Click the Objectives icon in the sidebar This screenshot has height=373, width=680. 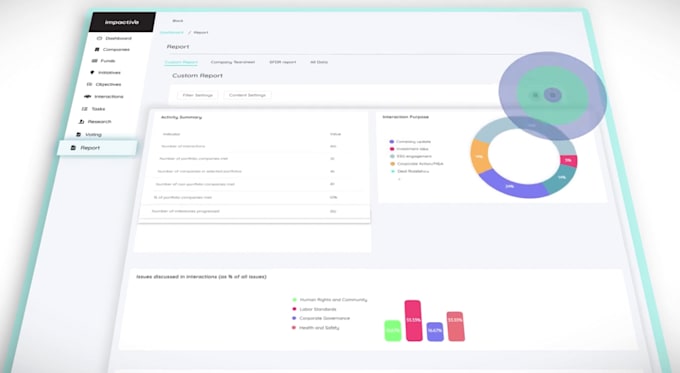89,84
